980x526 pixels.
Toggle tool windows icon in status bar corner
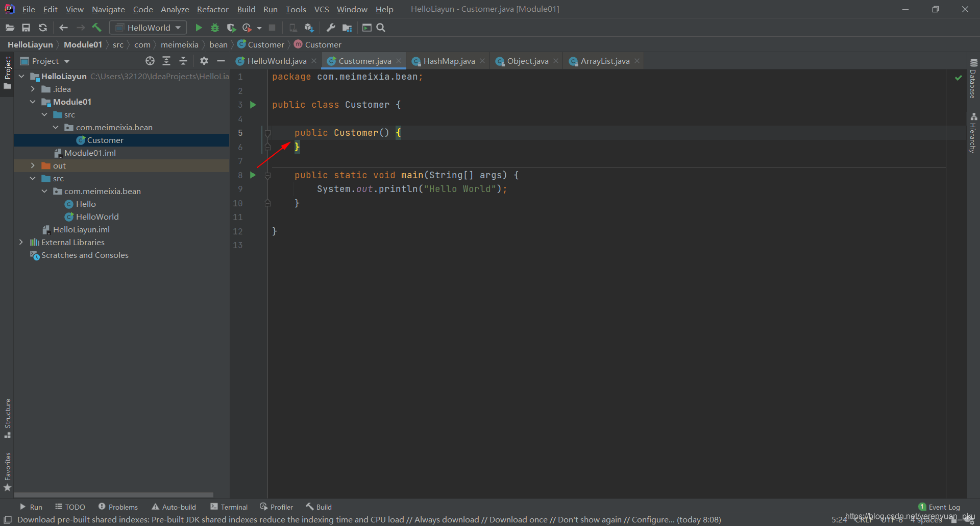[8, 519]
